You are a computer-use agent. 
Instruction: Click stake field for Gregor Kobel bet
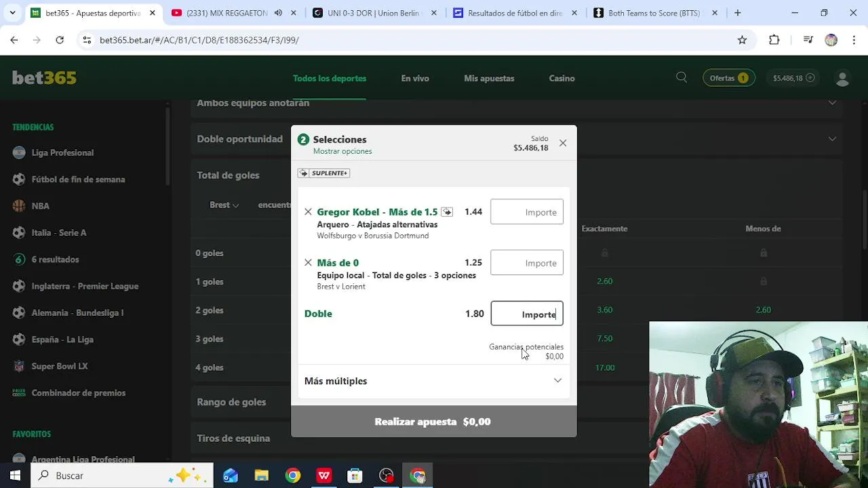coord(527,212)
